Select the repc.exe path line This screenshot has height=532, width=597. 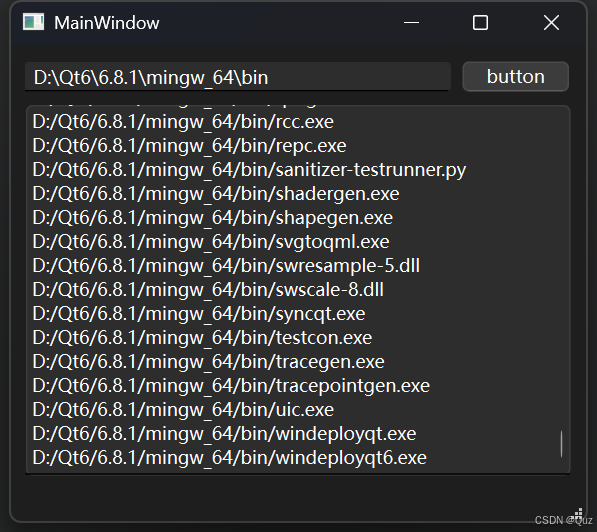click(x=189, y=146)
